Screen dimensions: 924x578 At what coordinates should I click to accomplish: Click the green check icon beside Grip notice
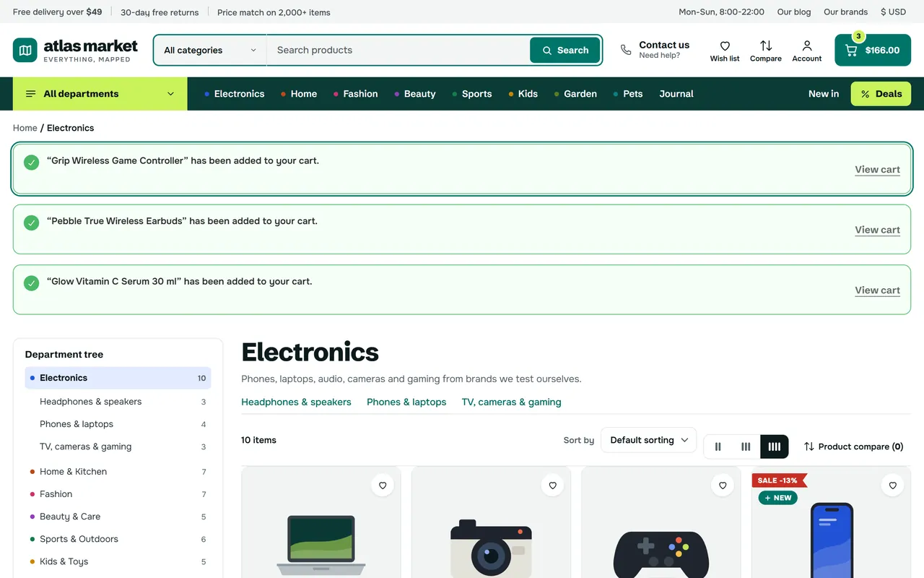31,162
